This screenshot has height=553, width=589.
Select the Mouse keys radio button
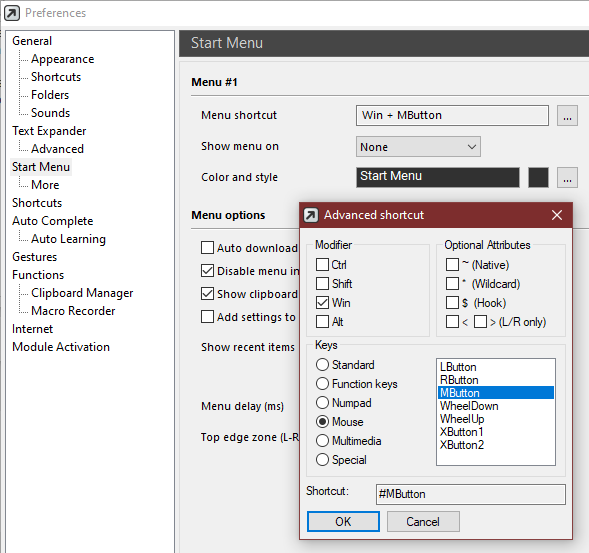click(x=322, y=422)
